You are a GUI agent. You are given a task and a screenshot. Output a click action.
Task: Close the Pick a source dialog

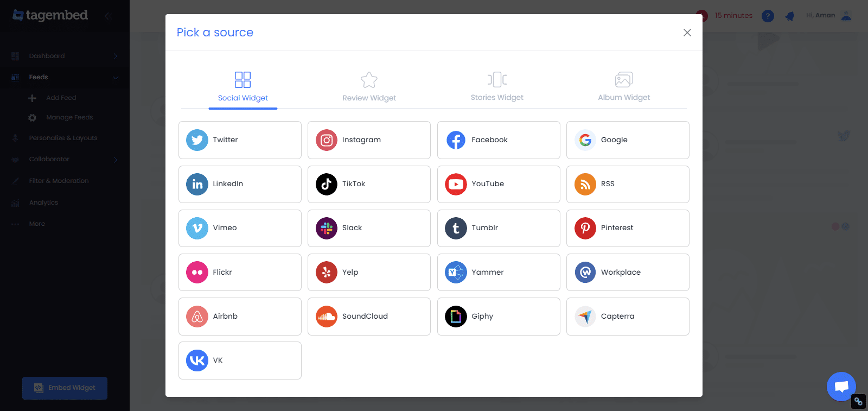687,33
